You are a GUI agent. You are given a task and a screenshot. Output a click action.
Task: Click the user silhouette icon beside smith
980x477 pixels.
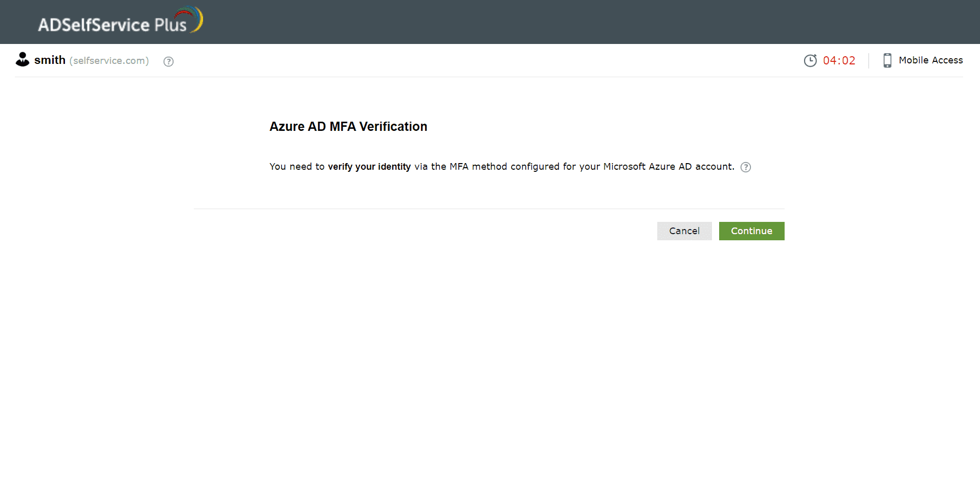pyautogui.click(x=23, y=60)
